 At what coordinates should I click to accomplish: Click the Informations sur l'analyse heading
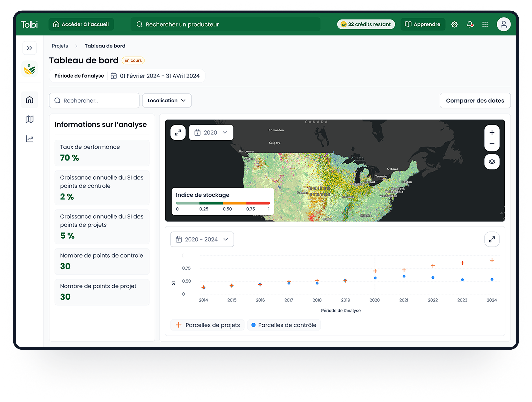point(101,125)
